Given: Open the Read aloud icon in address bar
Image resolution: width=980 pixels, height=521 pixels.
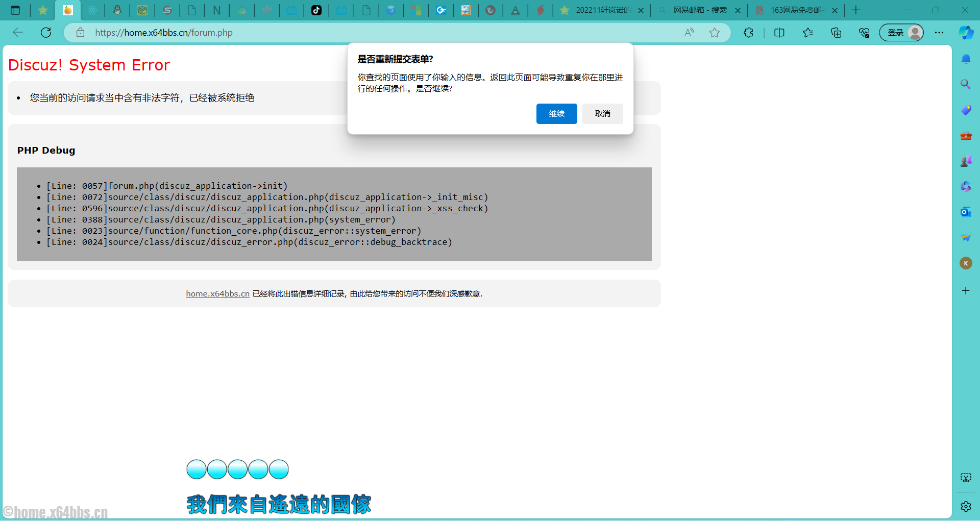Looking at the screenshot, I should (x=689, y=33).
